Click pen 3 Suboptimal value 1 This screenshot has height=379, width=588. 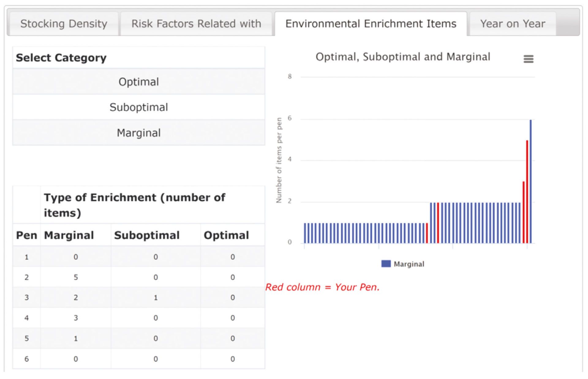(x=156, y=297)
